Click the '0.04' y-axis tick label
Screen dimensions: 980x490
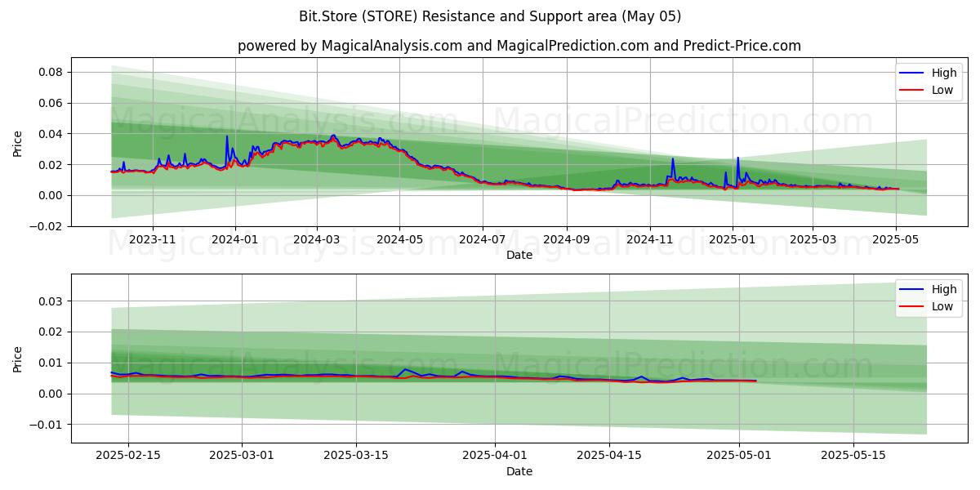(52, 134)
